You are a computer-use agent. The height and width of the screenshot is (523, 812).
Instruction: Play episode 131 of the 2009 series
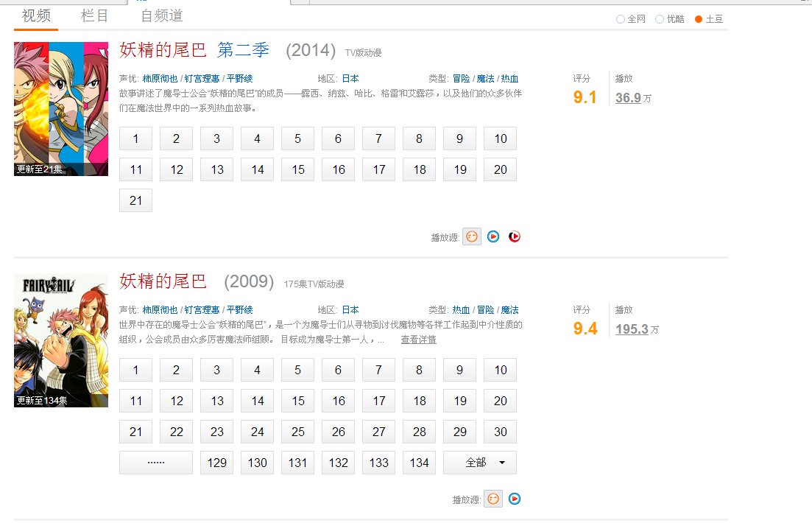click(x=297, y=463)
